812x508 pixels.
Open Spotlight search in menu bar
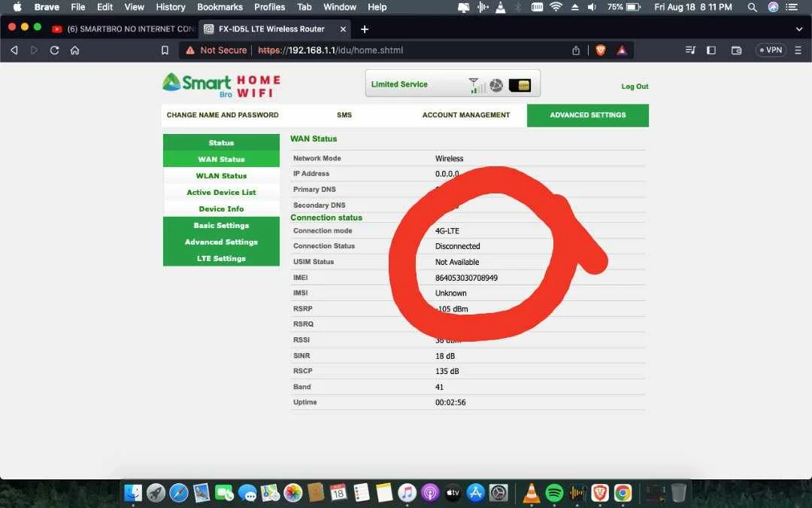tap(753, 8)
